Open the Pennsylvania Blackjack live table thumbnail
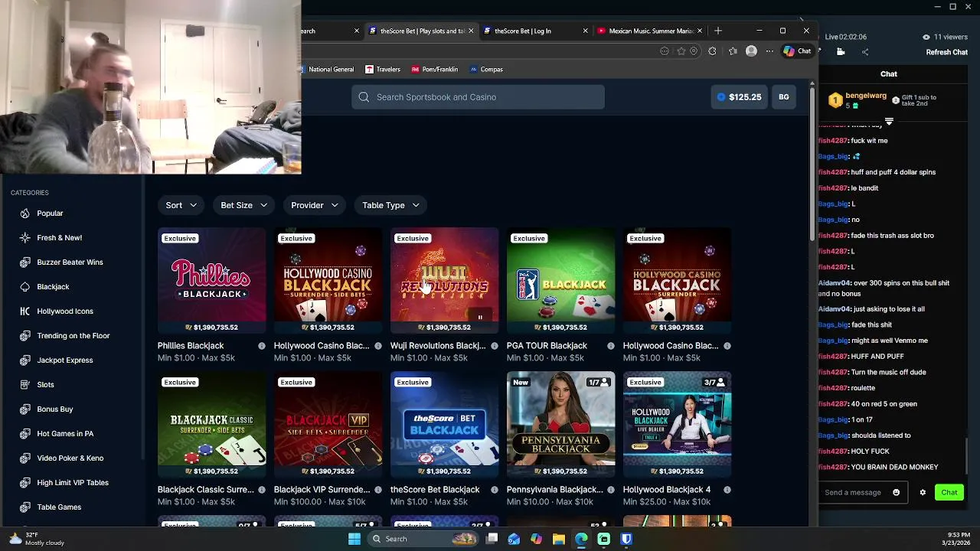Image resolution: width=980 pixels, height=551 pixels. click(561, 425)
